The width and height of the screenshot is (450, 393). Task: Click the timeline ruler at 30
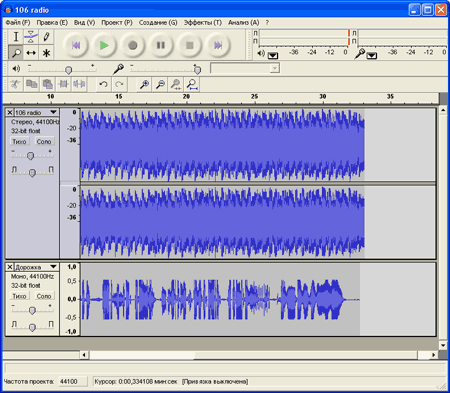click(x=322, y=97)
